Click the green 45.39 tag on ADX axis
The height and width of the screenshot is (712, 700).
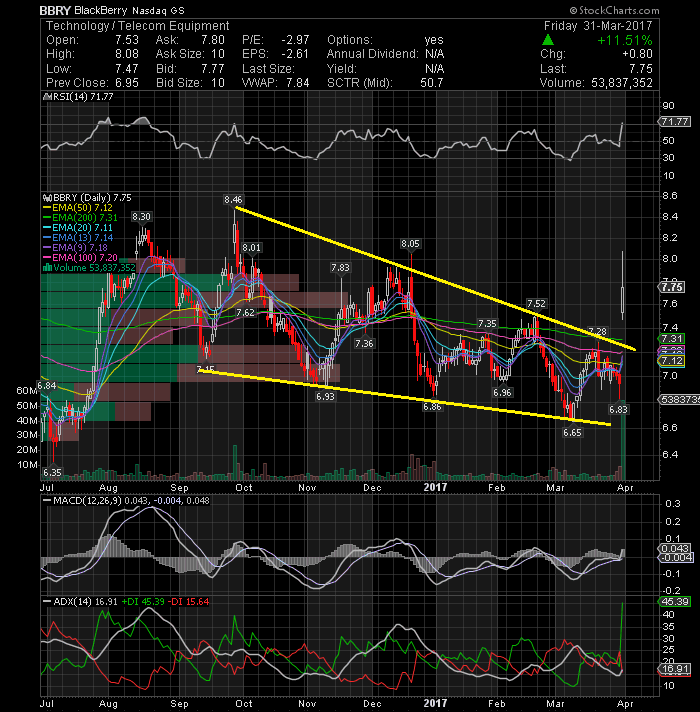(x=675, y=602)
